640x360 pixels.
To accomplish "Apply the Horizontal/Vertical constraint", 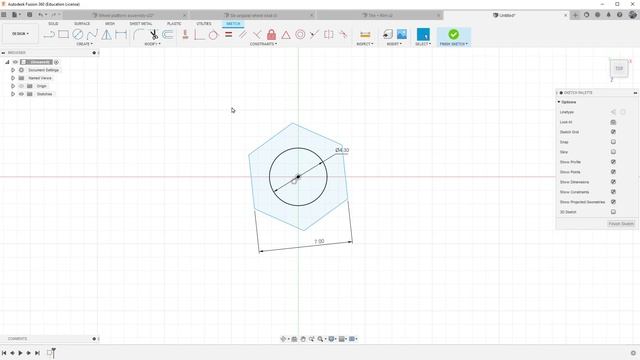I will pyautogui.click(x=185, y=34).
